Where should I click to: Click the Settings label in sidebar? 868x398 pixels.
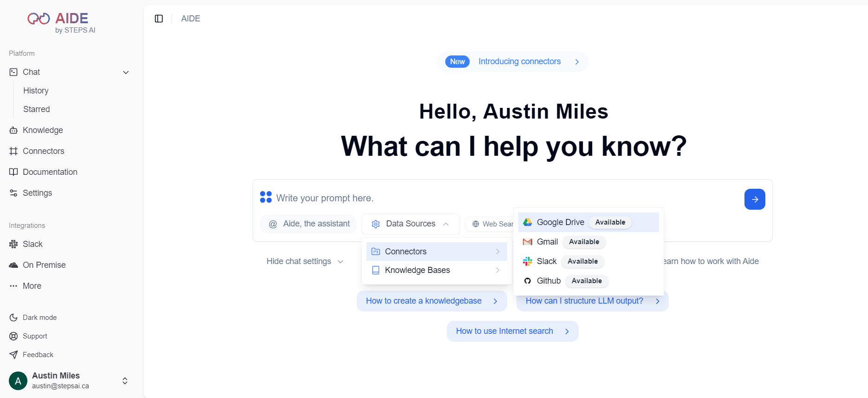(37, 193)
